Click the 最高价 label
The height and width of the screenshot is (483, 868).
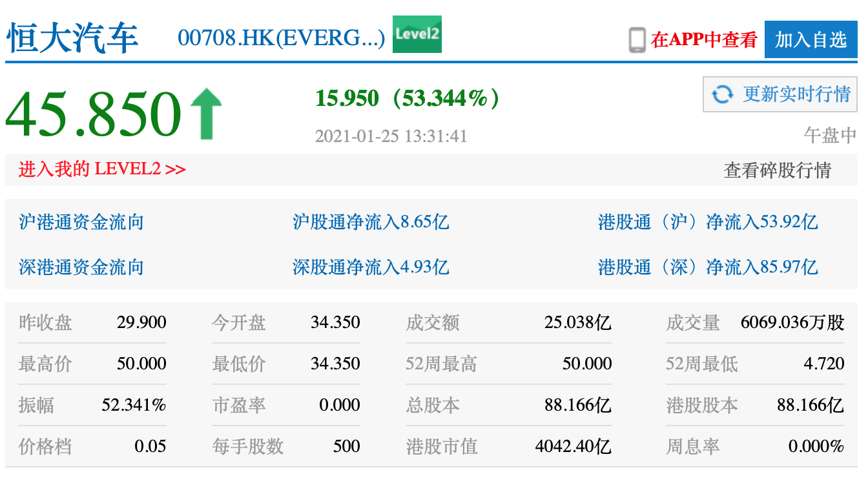coord(45,364)
